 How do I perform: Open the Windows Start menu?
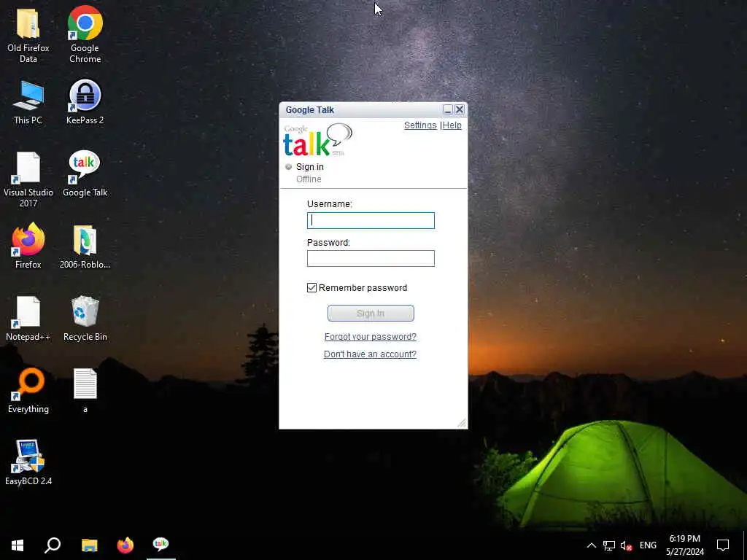(18, 545)
